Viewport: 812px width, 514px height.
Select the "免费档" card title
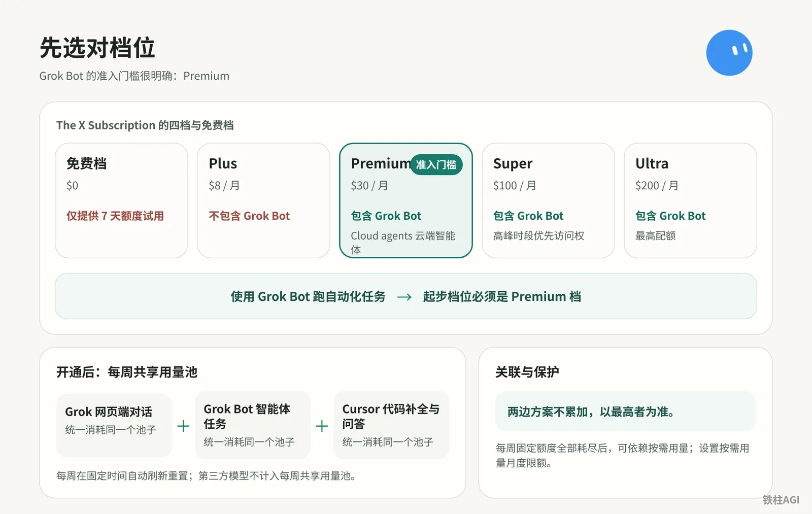(x=87, y=163)
